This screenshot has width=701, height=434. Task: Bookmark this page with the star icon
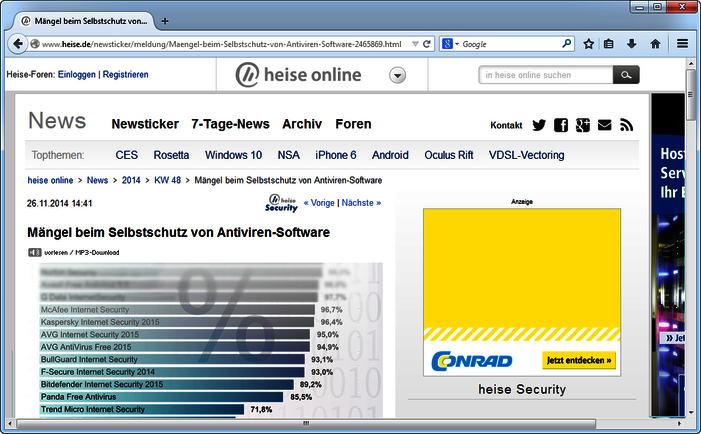tap(588, 44)
